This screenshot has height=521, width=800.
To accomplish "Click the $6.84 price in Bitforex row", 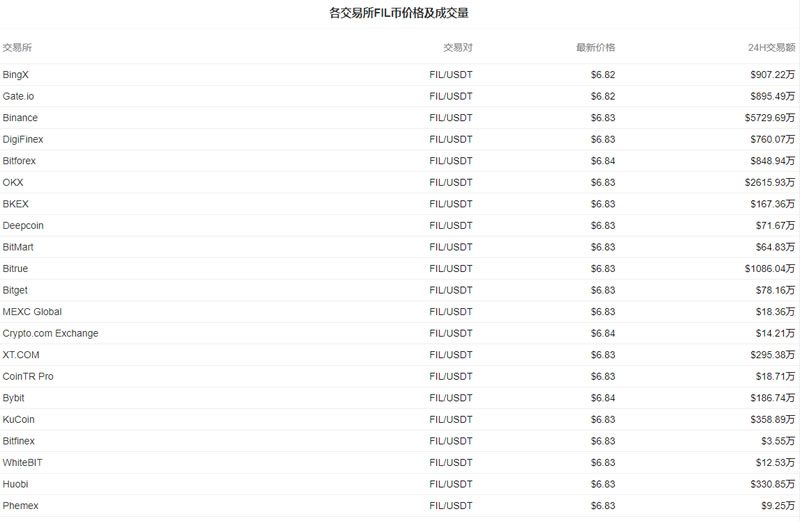I will [x=603, y=161].
